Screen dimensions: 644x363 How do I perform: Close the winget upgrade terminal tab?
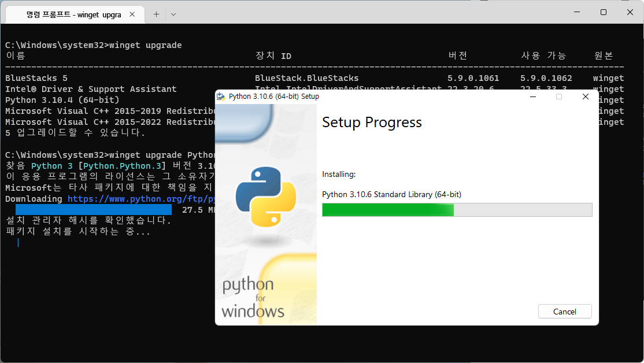(x=132, y=14)
